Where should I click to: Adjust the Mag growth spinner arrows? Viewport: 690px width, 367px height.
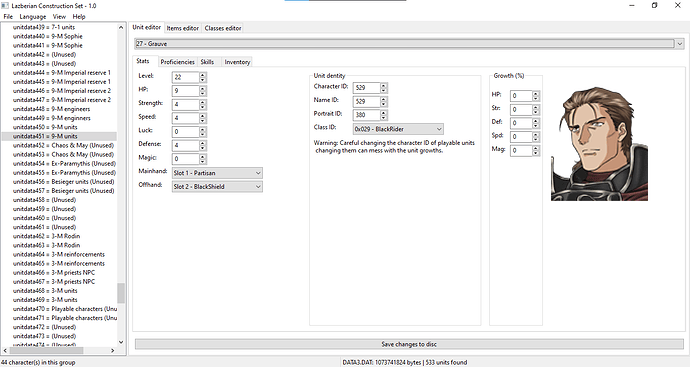click(x=536, y=150)
